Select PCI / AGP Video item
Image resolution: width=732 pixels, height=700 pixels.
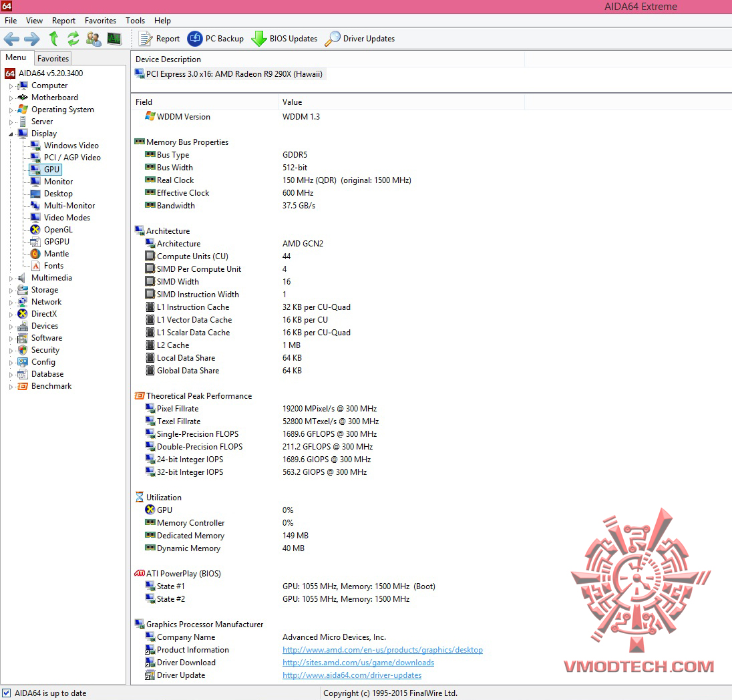pos(72,158)
